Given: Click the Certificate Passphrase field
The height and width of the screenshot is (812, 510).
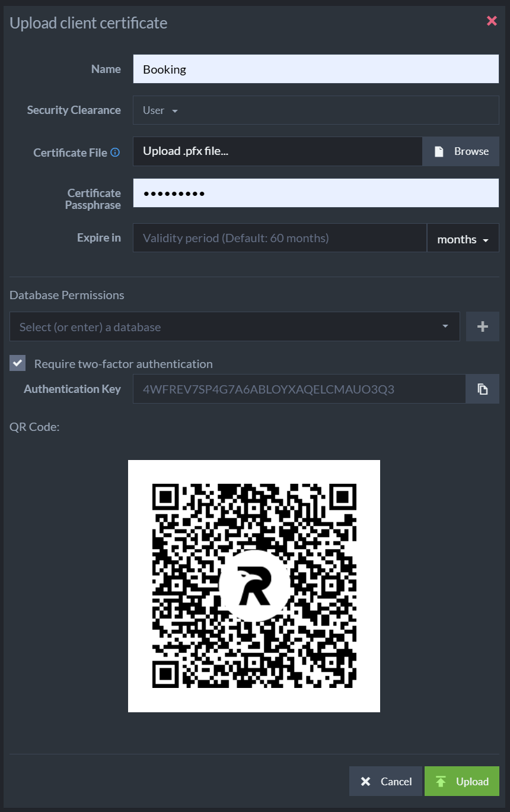Looking at the screenshot, I should [315, 193].
